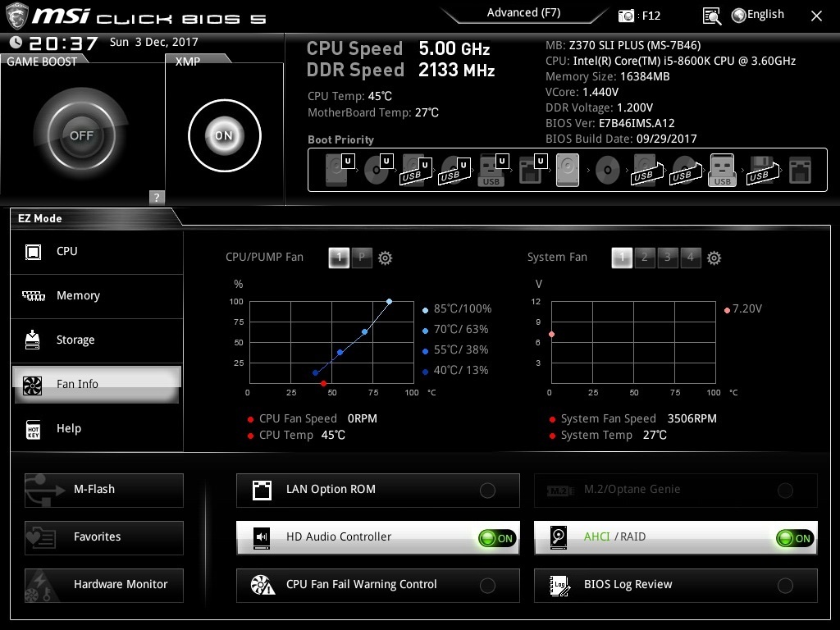Open System Fan settings gear
The height and width of the screenshot is (630, 840).
(714, 258)
